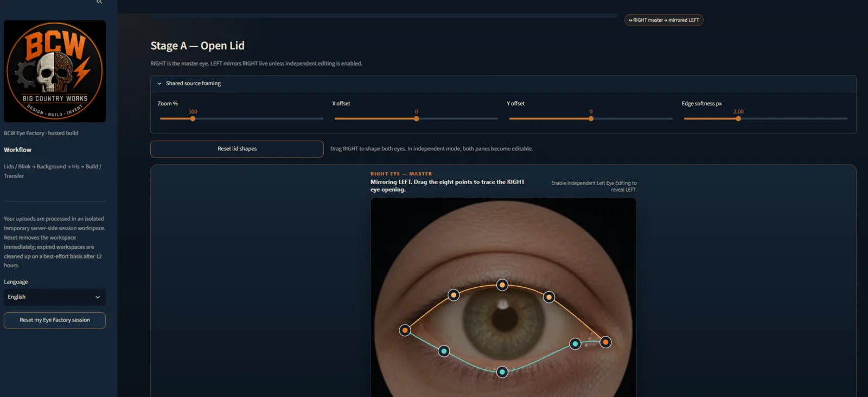Click the Edge softness px slider handle
Viewport: 868px width, 397px height.
738,118
